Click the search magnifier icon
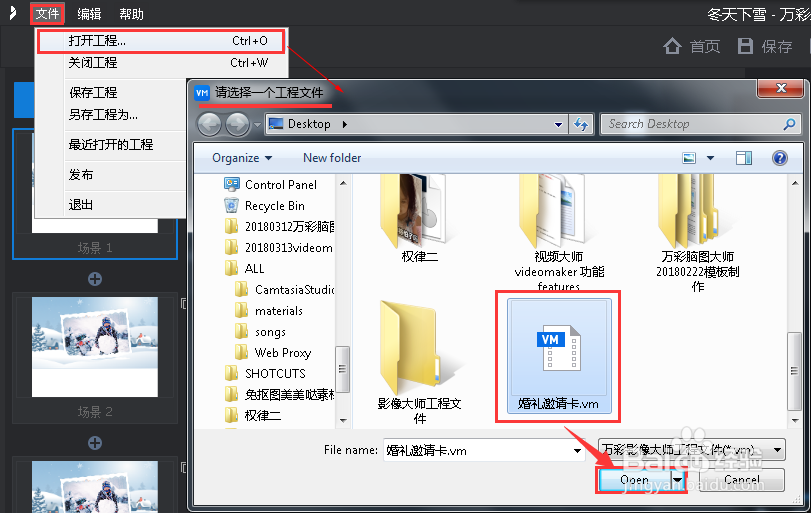Screen dimensions: 811x513 click(x=789, y=124)
